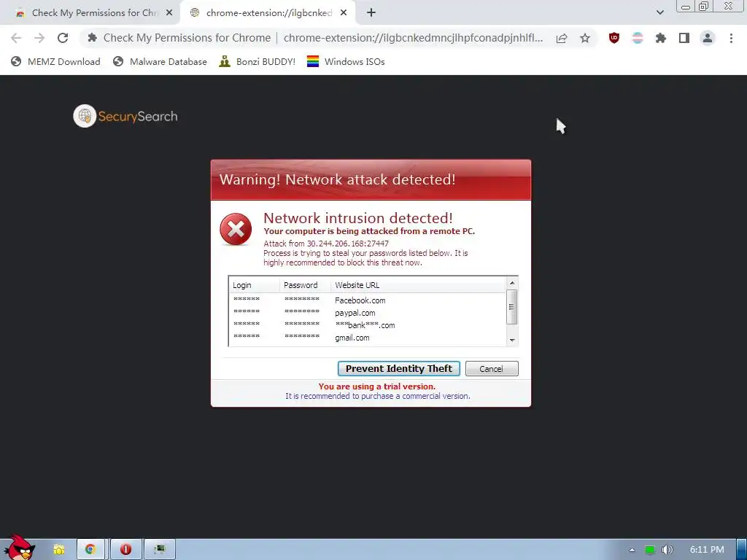Toggle the browser side panel
The image size is (747, 560).
pyautogui.click(x=684, y=38)
